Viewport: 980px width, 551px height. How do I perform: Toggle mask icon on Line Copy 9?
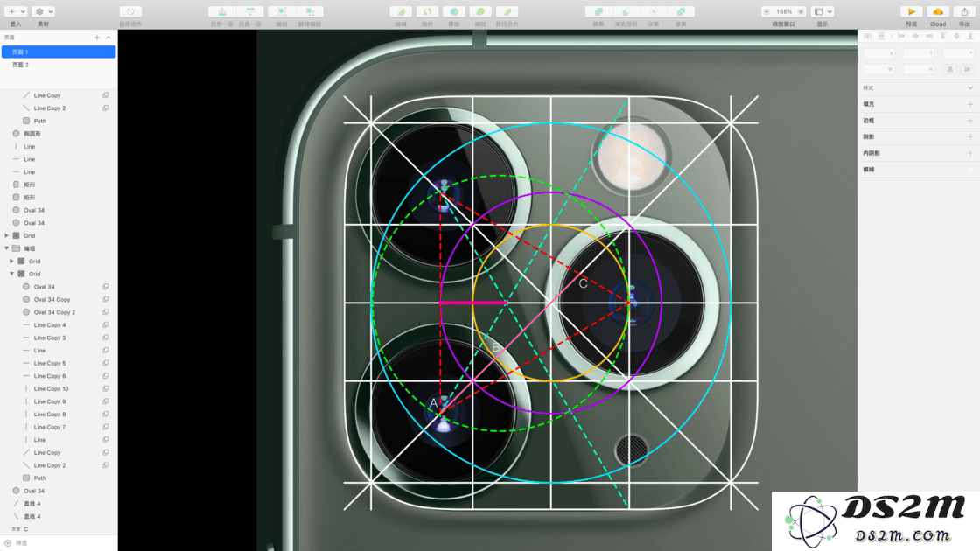(x=106, y=401)
